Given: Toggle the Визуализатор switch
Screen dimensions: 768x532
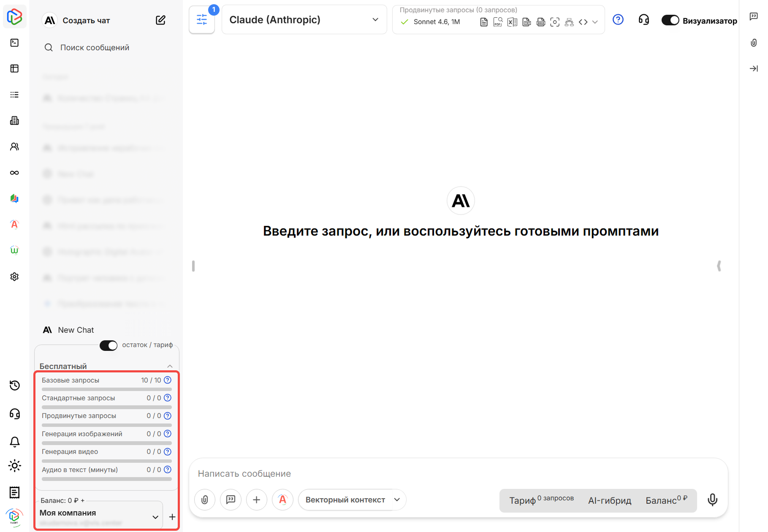Looking at the screenshot, I should pyautogui.click(x=670, y=20).
